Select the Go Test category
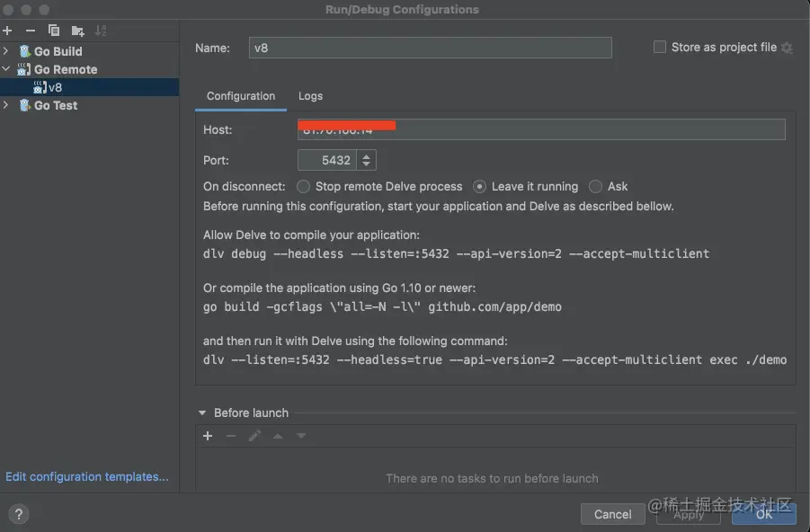810x532 pixels. [56, 105]
